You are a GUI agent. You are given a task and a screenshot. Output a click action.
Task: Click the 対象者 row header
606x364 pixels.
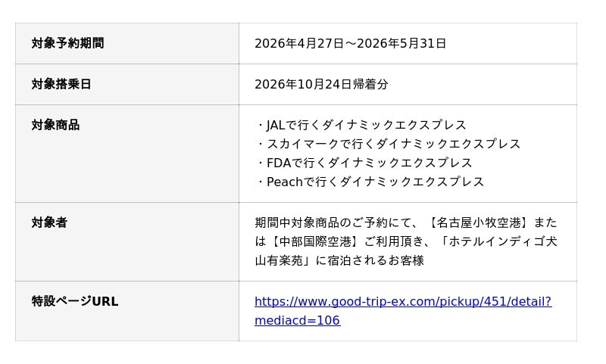click(x=49, y=222)
